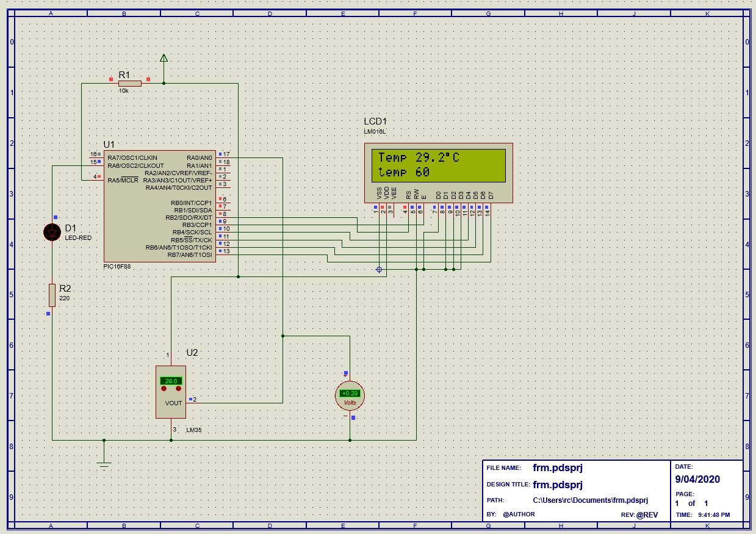Select the red LED D1 symbol
This screenshot has width=756, height=534.
52,232
